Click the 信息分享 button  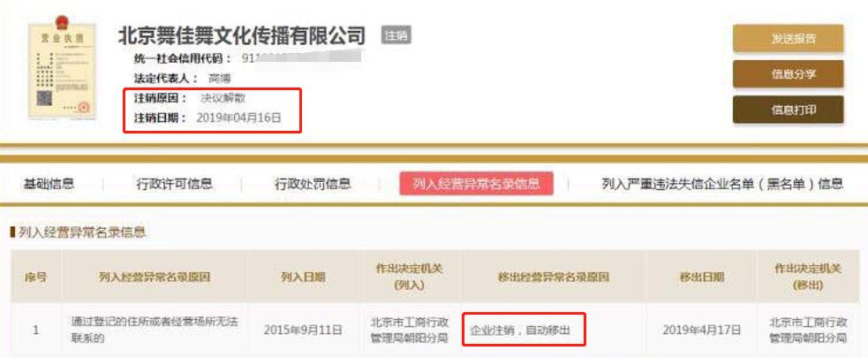pos(789,74)
